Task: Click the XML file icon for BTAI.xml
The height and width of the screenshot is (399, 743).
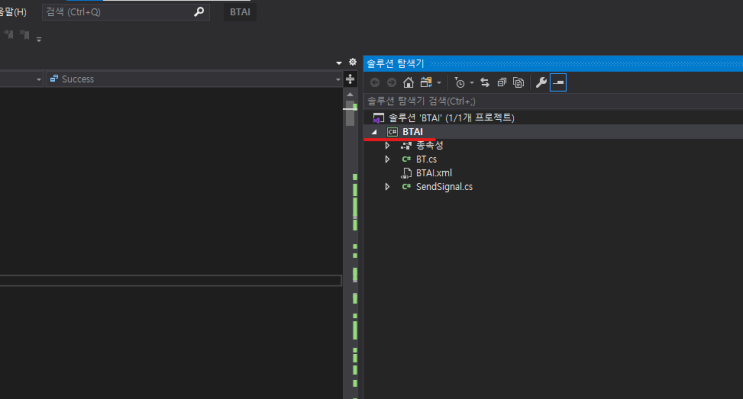Action: [x=406, y=173]
